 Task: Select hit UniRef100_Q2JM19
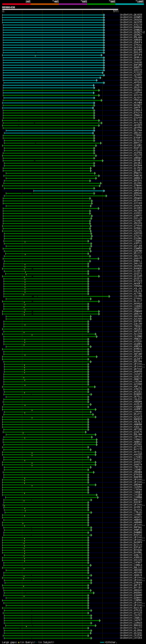coord(131,168)
